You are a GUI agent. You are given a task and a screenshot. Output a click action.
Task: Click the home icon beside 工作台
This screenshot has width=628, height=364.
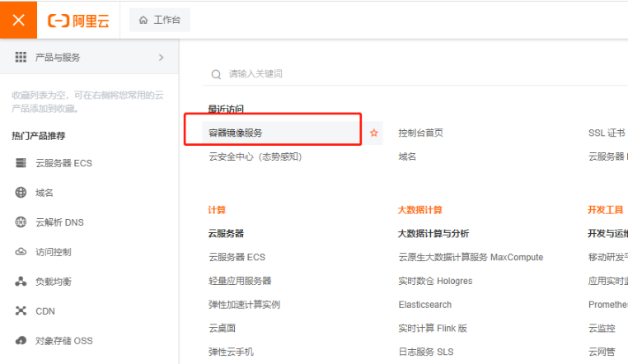143,20
